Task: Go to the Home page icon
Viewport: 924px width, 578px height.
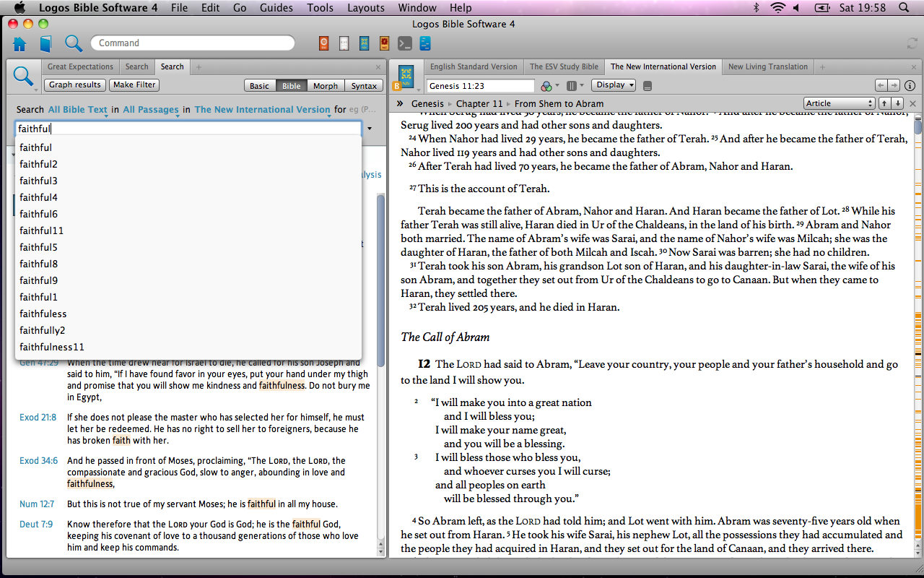Action: pyautogui.click(x=19, y=44)
